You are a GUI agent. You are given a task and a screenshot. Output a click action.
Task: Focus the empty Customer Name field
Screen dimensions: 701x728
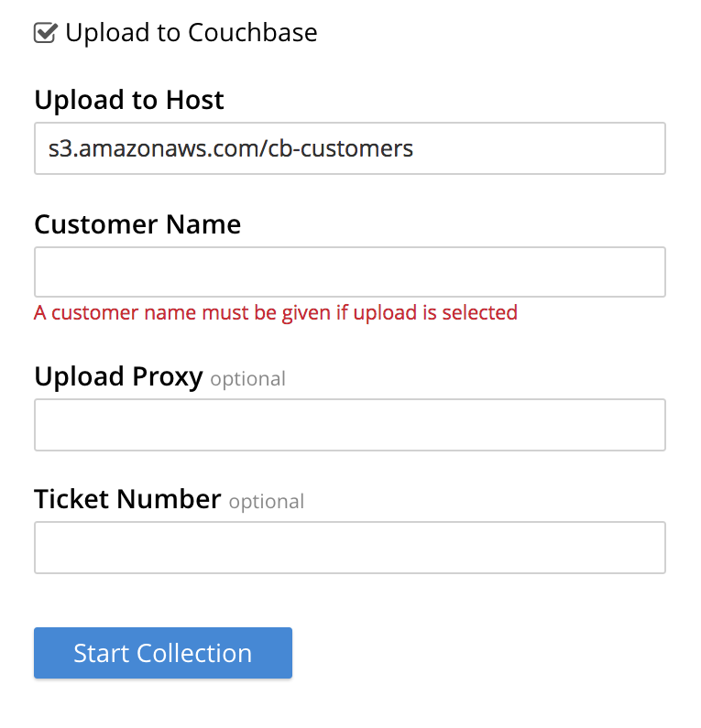349,272
